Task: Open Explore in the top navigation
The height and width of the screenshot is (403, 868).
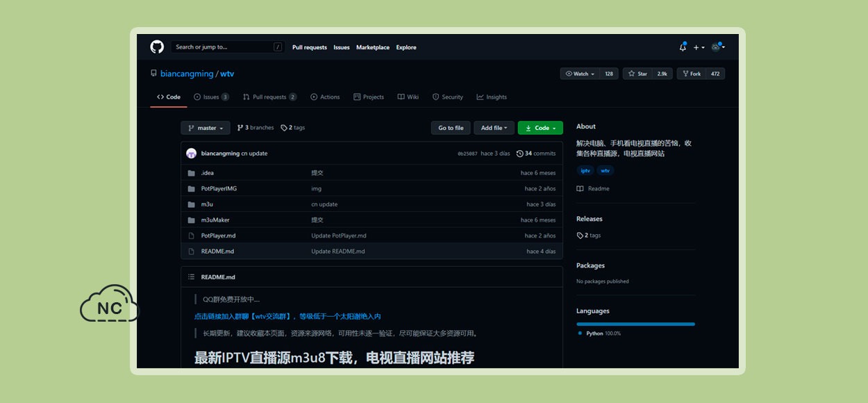Action: pyautogui.click(x=406, y=47)
